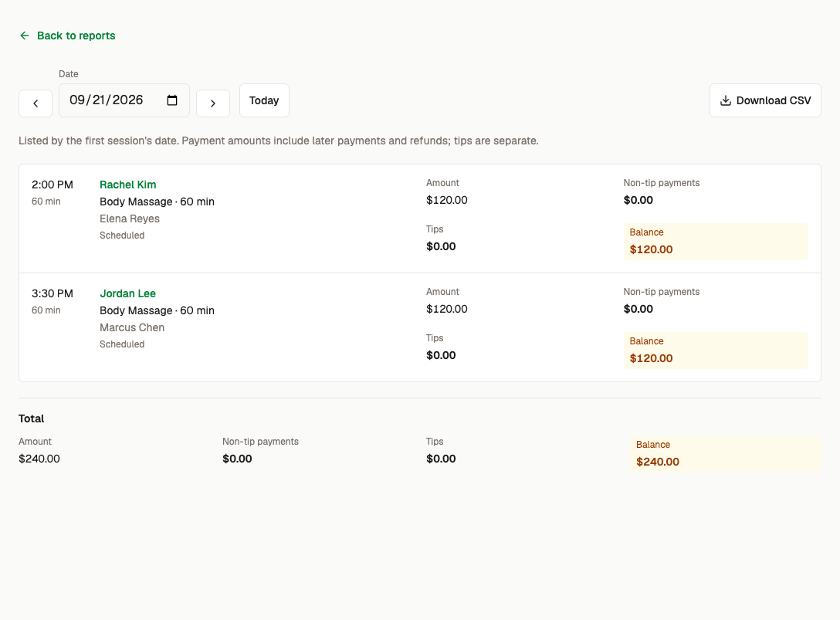Image resolution: width=840 pixels, height=620 pixels.
Task: Click Scheduled status under Marcus Chen
Action: (x=122, y=344)
